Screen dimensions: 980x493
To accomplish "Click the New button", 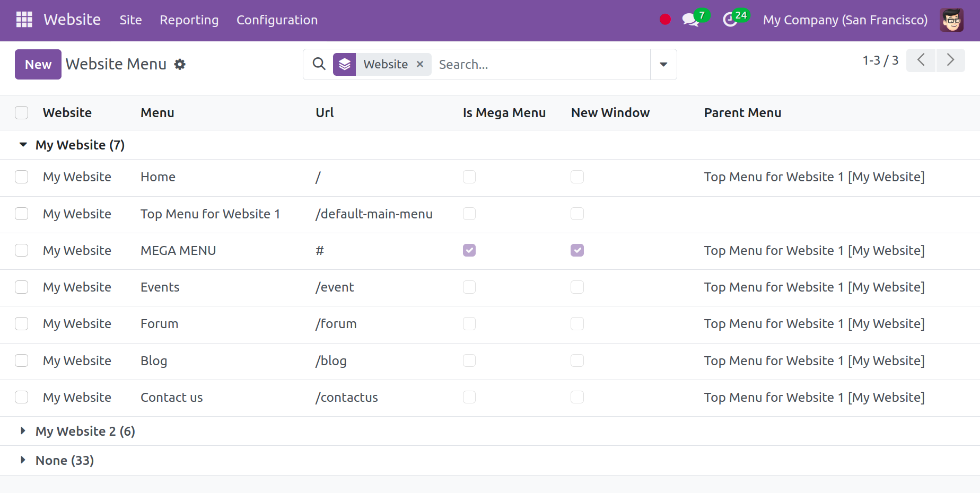I will click(38, 64).
